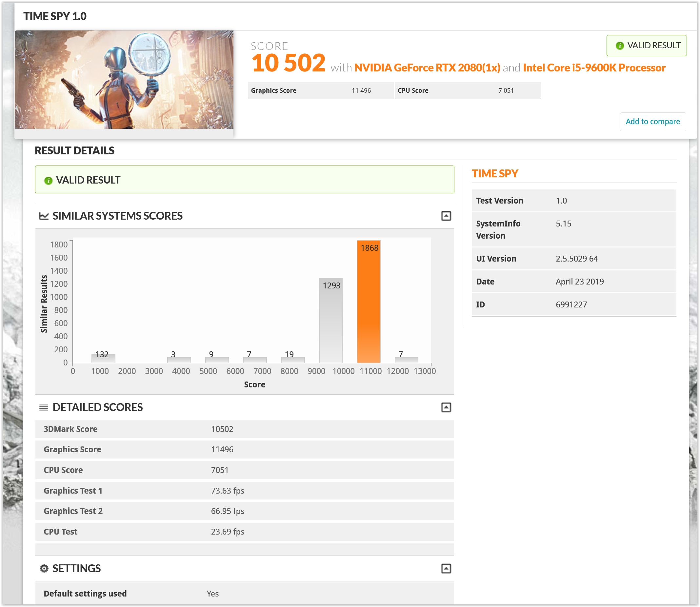Click the Graphics Test 2 66.95 fps row

(244, 511)
